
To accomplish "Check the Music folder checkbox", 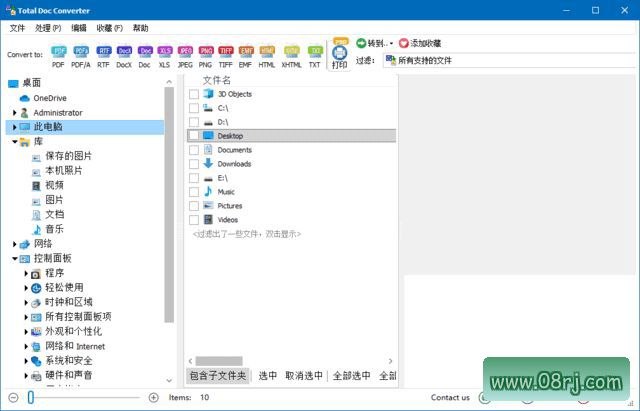I will 194,192.
